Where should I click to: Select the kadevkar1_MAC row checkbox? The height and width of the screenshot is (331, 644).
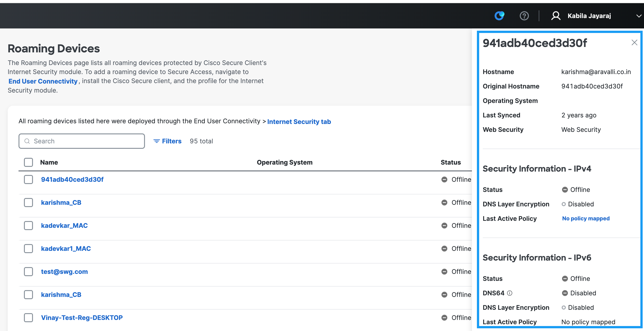point(28,249)
